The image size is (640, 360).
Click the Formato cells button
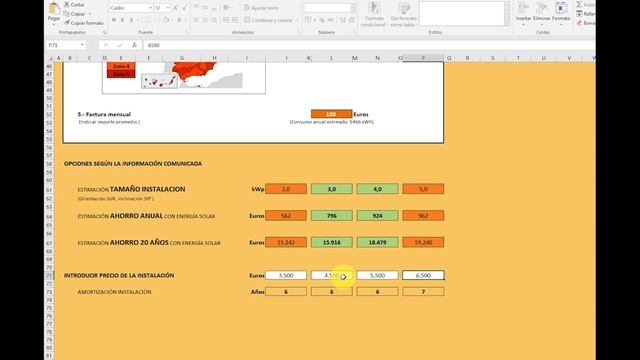click(x=561, y=13)
